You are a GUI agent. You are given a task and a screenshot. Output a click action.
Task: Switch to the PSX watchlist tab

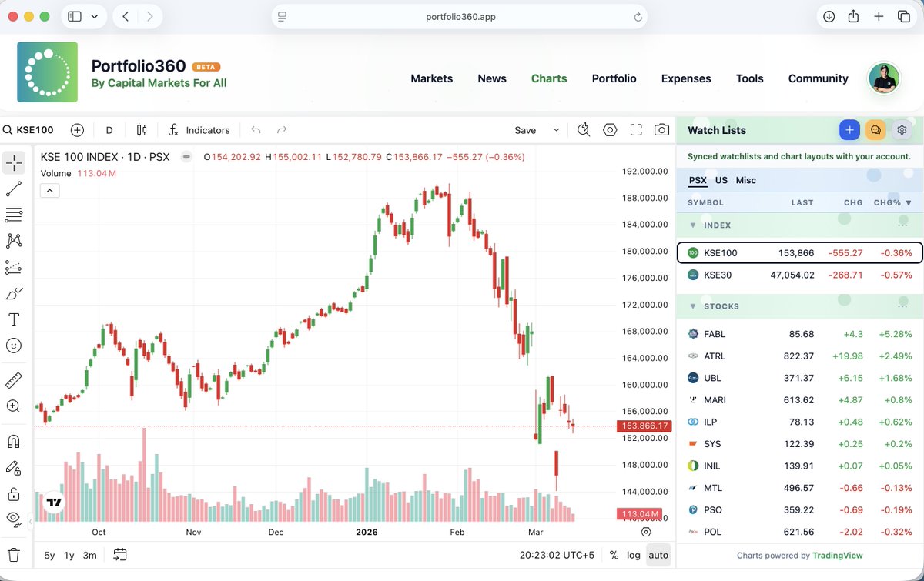(x=698, y=180)
